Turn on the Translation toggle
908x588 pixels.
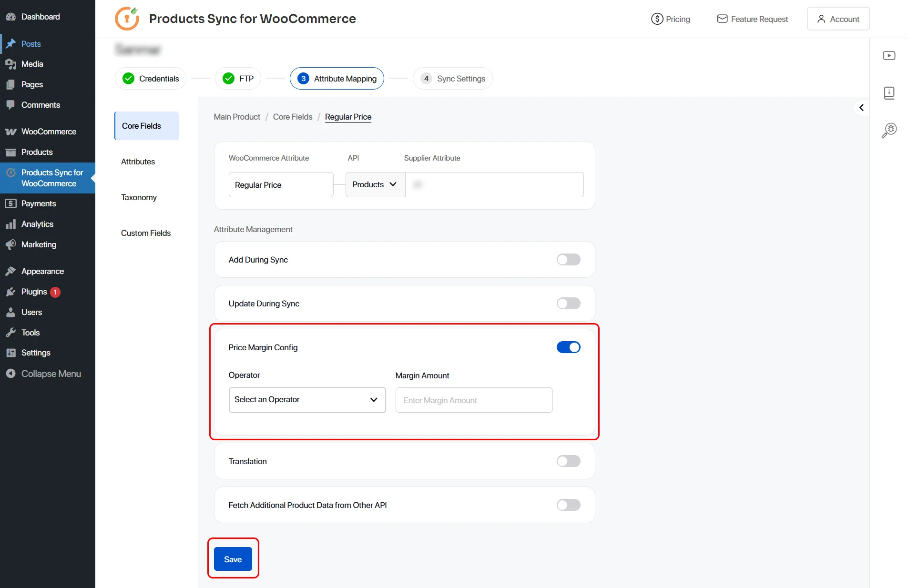[x=568, y=461]
